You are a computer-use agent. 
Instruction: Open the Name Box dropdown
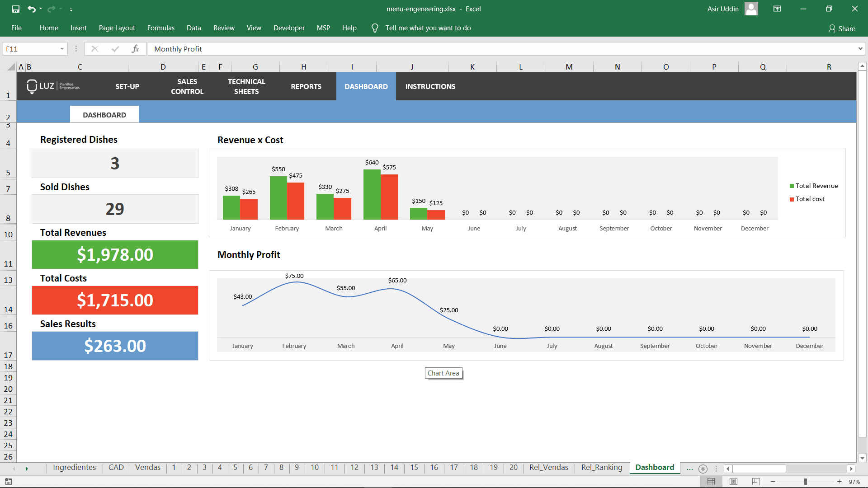(x=62, y=48)
